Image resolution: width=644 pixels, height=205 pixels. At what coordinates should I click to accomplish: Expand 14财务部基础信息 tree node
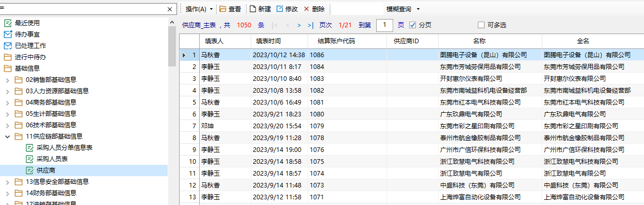(8, 193)
